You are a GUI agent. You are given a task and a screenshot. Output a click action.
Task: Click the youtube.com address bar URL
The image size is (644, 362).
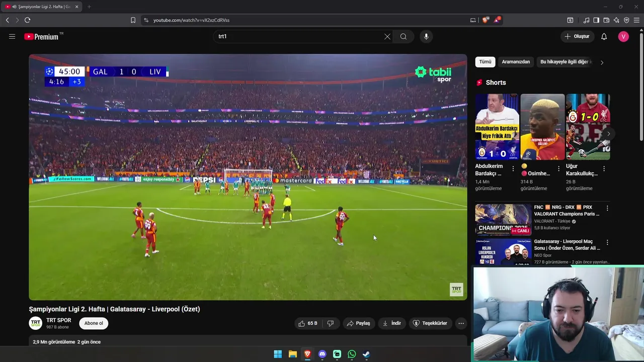pos(191,20)
